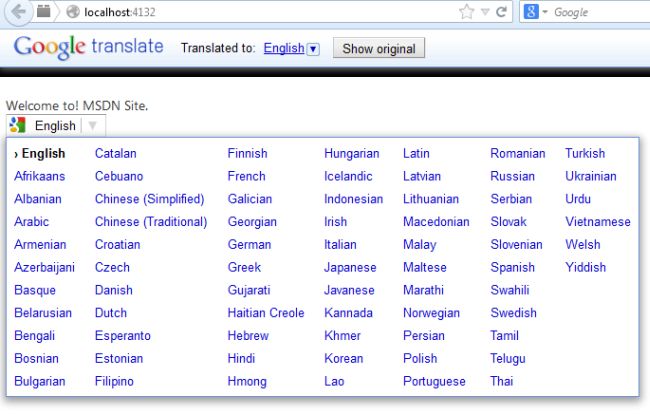Open the search engine selector arrow
The image size is (650, 415).
point(545,12)
